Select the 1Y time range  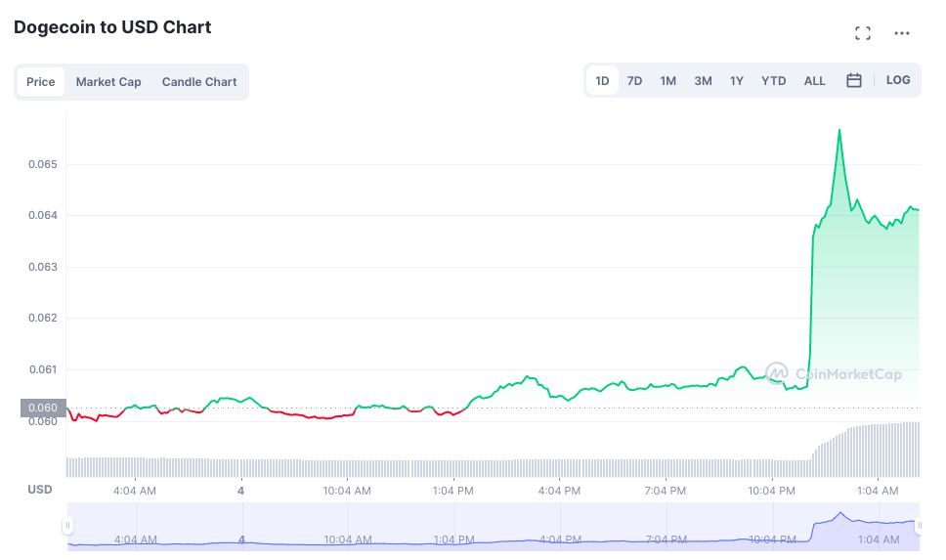[x=737, y=81]
